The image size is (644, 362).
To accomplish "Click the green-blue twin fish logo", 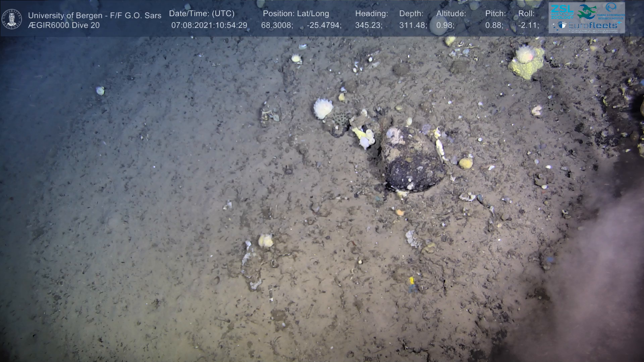I will [x=587, y=11].
